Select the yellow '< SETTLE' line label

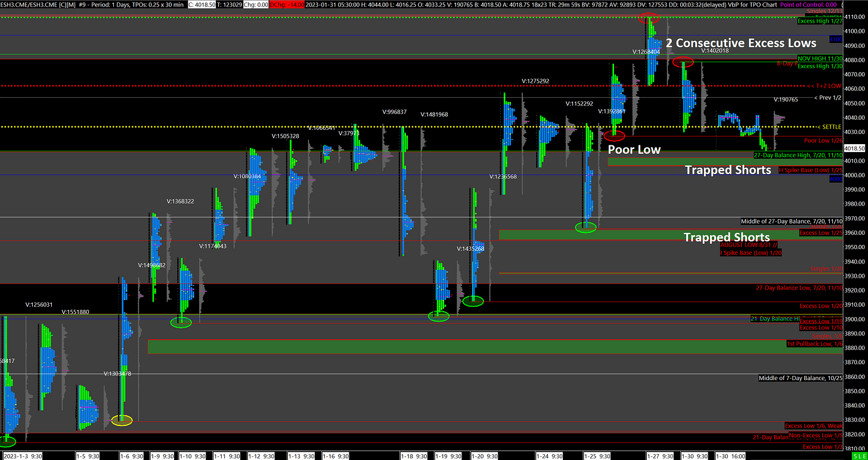pos(829,127)
